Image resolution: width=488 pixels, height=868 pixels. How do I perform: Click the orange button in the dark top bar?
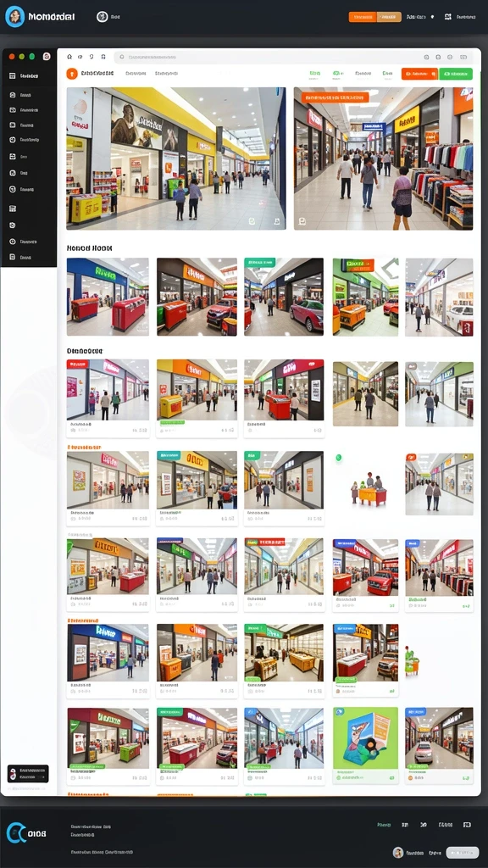click(363, 17)
